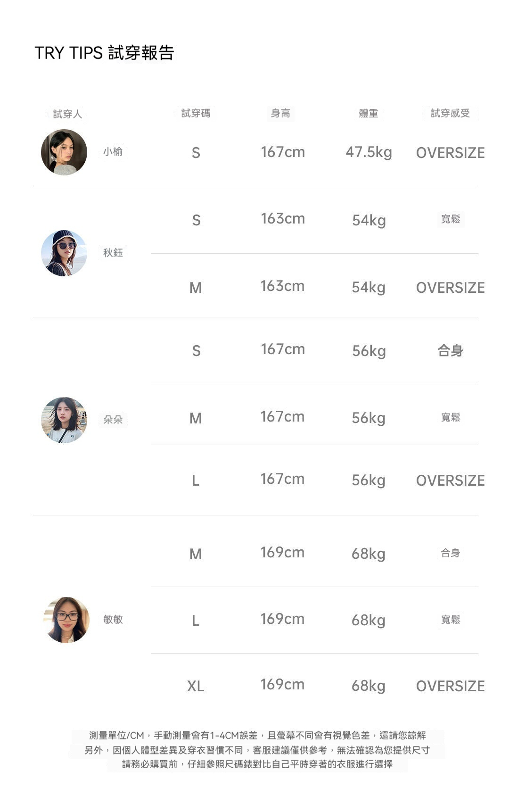The height and width of the screenshot is (812, 509).
Task: Click 小榆's round avatar photo
Action: tap(64, 152)
